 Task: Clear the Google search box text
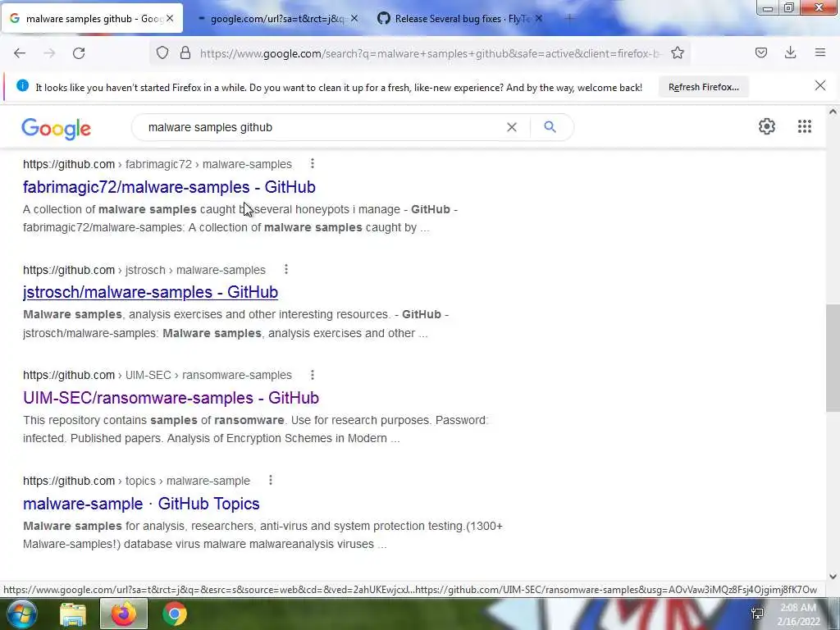click(x=512, y=127)
